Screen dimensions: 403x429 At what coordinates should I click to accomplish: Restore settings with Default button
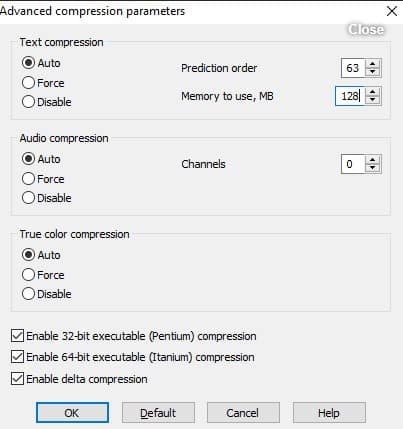158,413
